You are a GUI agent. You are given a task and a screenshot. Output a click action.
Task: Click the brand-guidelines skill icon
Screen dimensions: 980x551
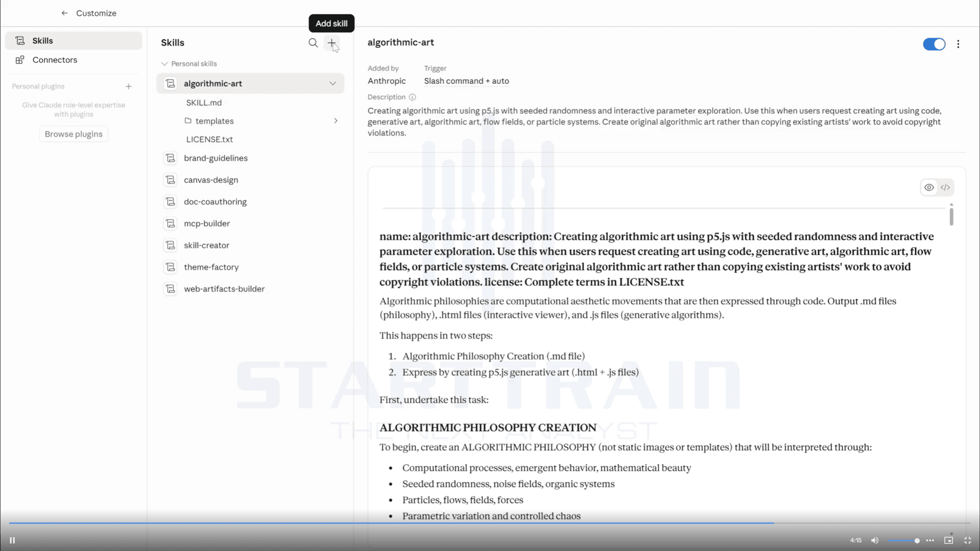pyautogui.click(x=171, y=158)
